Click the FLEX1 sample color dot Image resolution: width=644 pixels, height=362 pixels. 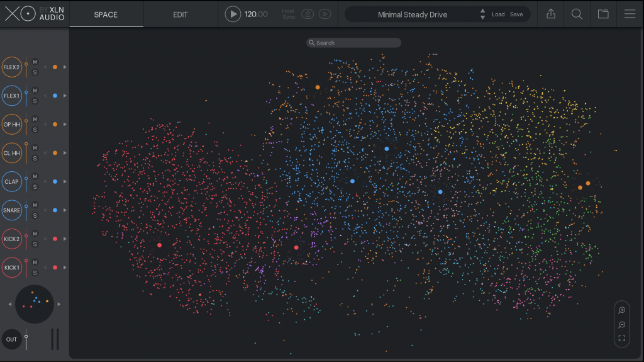pos(55,96)
